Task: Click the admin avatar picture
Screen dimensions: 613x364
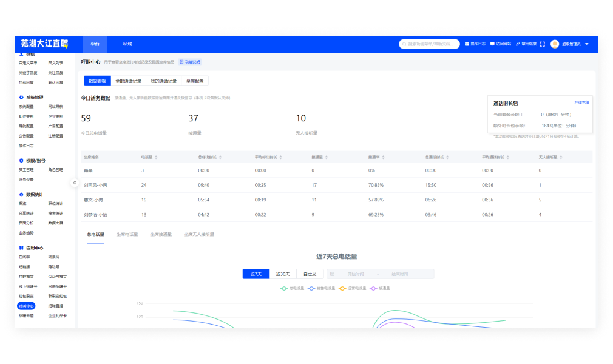Action: click(x=555, y=44)
